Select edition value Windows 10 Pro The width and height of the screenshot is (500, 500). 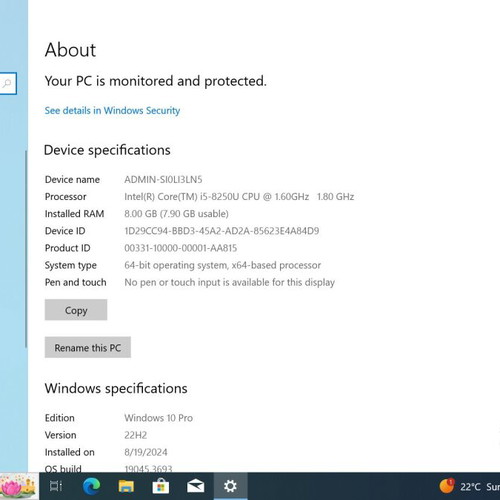coord(159,418)
